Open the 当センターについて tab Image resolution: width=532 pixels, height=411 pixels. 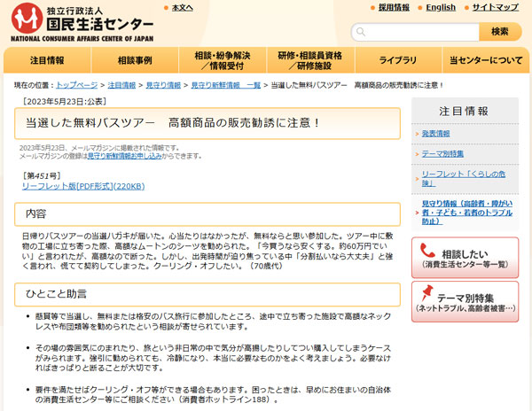coord(485,61)
